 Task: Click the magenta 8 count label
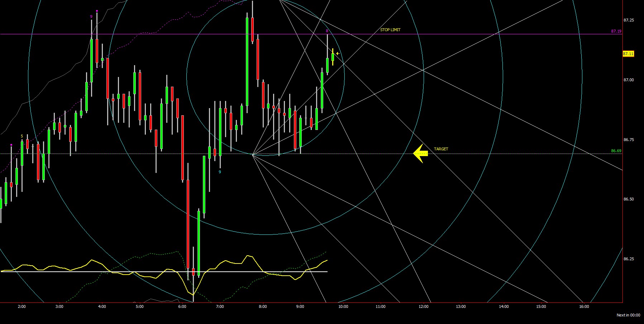click(x=327, y=31)
